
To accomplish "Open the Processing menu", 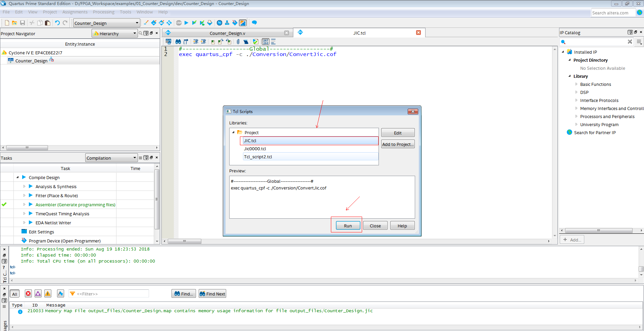I will [104, 12].
